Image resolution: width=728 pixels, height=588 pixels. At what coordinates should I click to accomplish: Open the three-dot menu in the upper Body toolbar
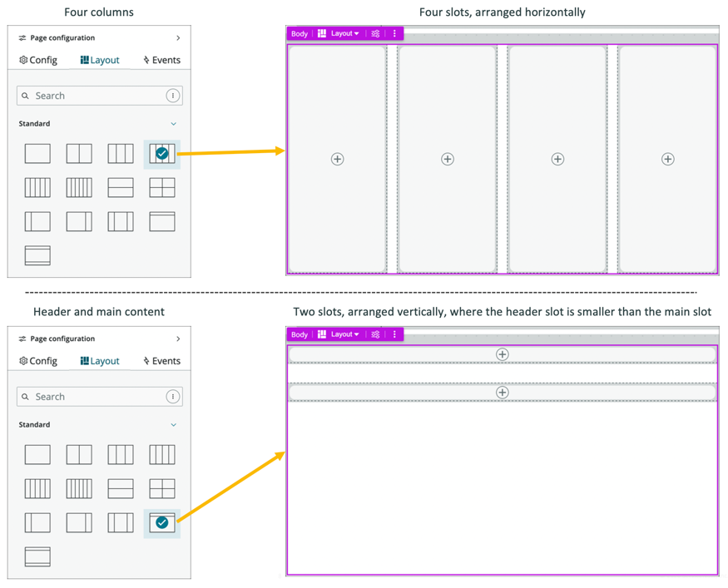pos(394,34)
